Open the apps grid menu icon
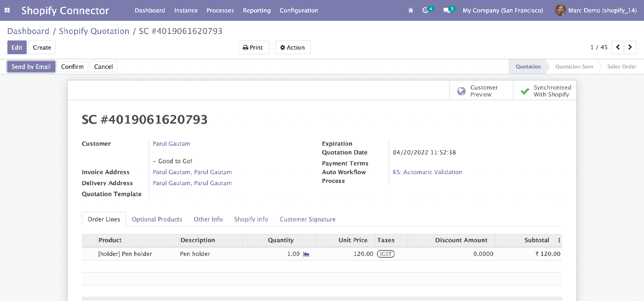 pos(7,10)
